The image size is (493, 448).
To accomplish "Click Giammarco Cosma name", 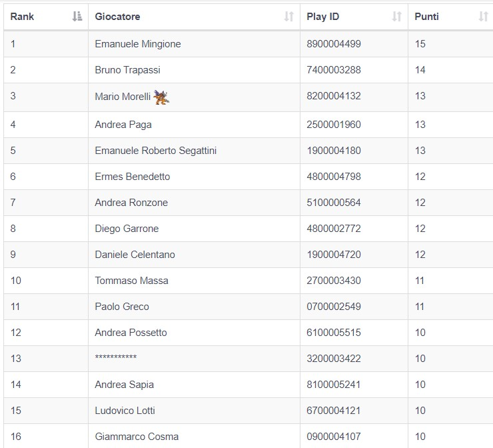I will pyautogui.click(x=137, y=437).
